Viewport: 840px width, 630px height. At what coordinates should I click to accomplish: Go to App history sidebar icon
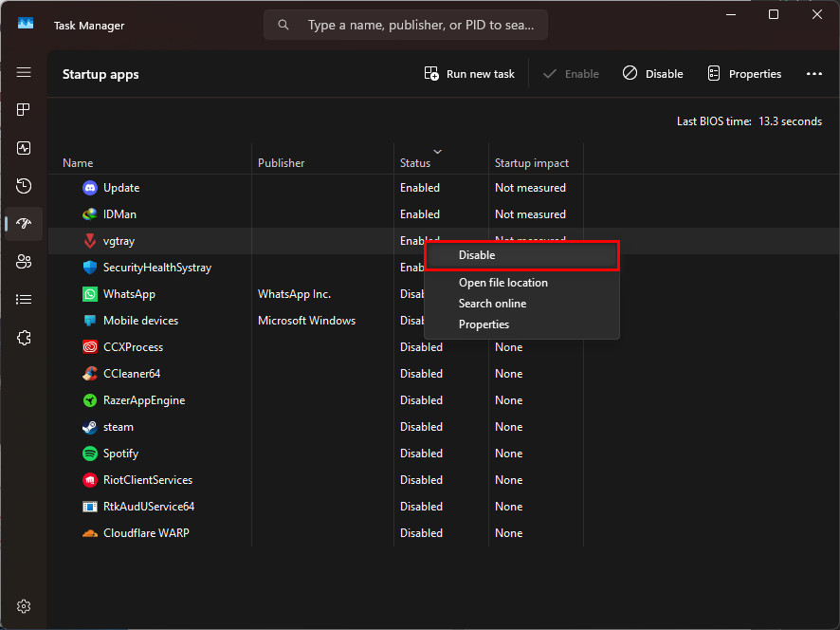[24, 186]
